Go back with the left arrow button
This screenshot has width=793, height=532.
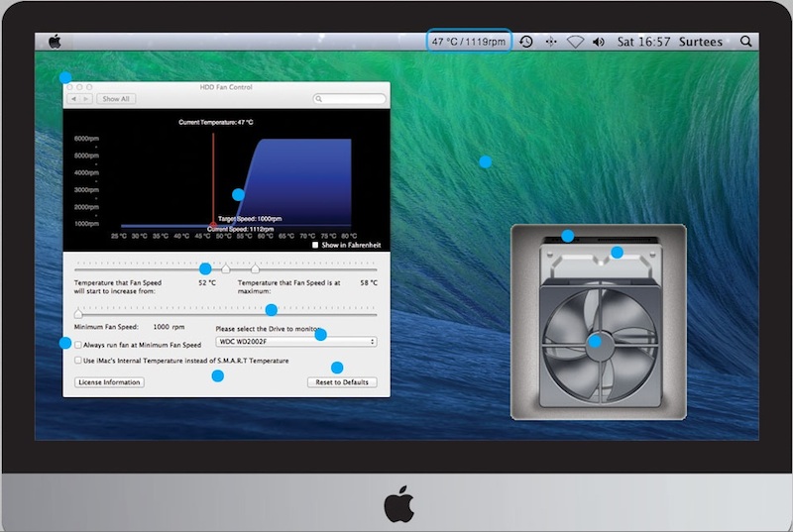click(x=75, y=99)
